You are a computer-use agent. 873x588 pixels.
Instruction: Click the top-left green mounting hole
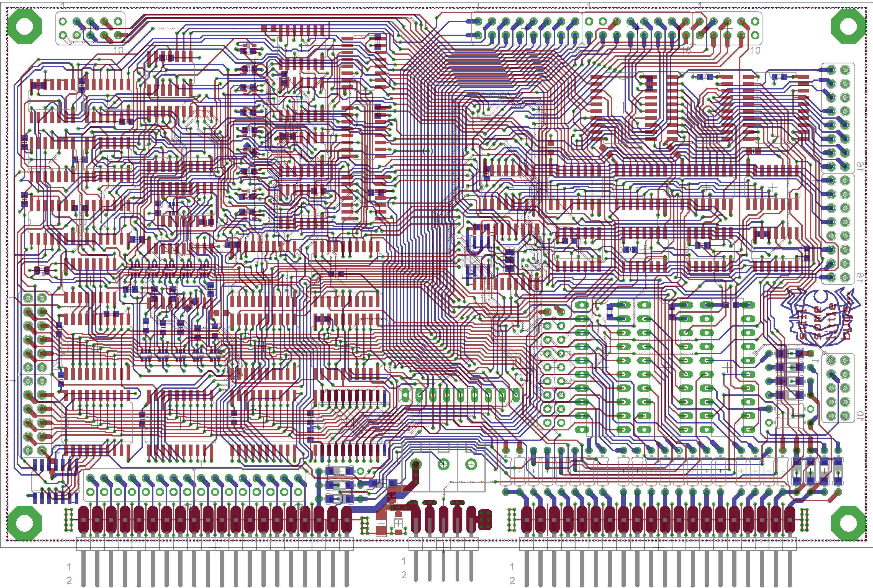click(24, 26)
